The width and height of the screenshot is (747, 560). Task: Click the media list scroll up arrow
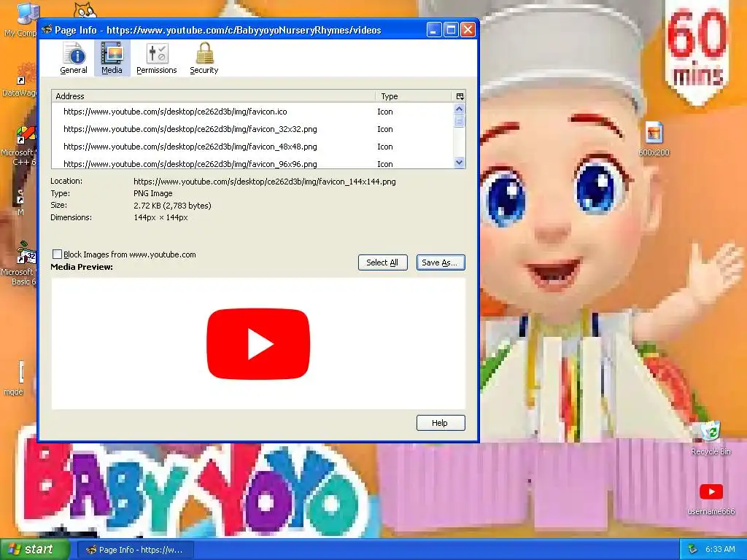point(460,109)
